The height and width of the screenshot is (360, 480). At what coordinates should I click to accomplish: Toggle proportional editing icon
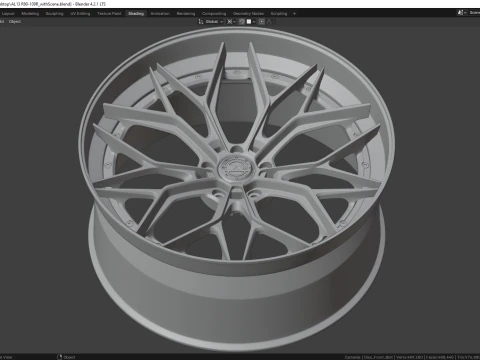(x=262, y=22)
